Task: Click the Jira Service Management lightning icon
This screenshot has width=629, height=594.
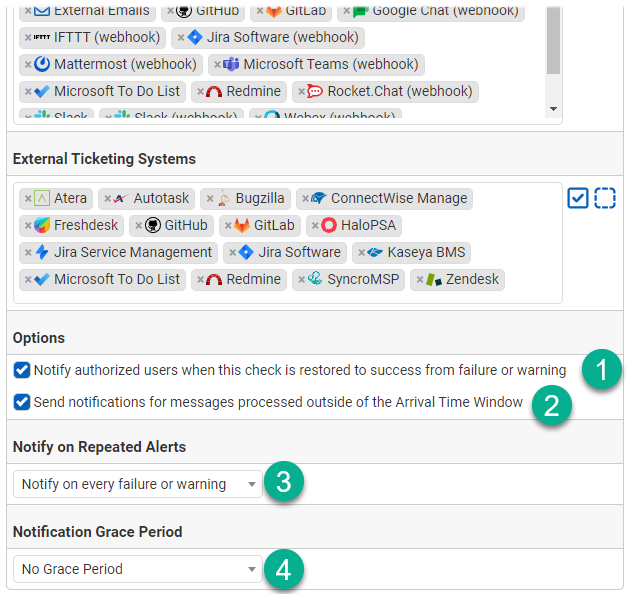Action: pyautogui.click(x=42, y=252)
